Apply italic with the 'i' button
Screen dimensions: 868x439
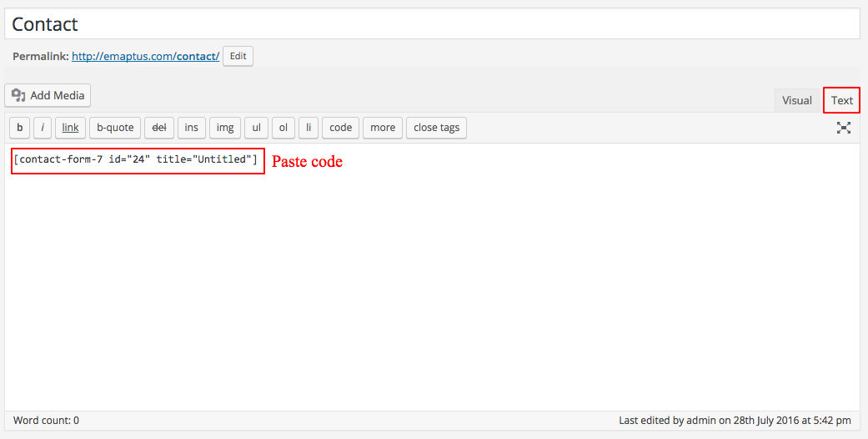pos(43,128)
